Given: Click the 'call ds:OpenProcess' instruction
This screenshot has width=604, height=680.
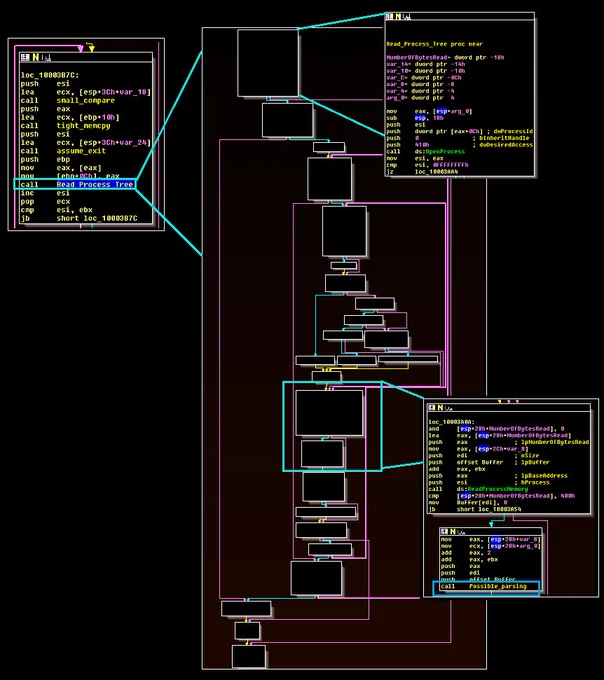Looking at the screenshot, I should click(425, 151).
